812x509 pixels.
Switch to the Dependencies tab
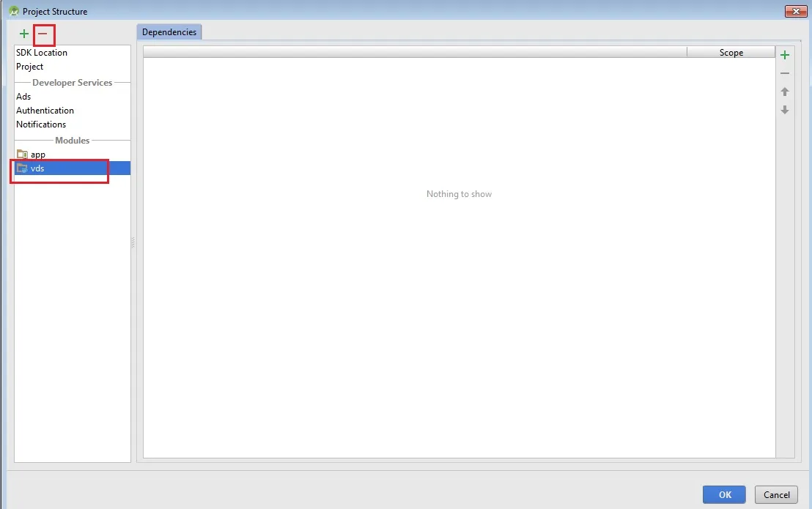pos(169,32)
